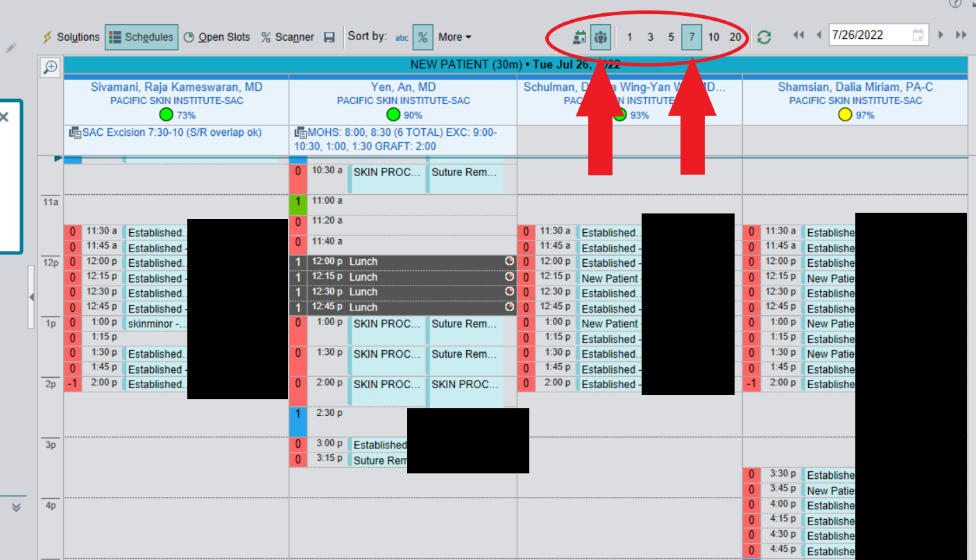Collapse the left panel with the side chevron

click(x=32, y=296)
